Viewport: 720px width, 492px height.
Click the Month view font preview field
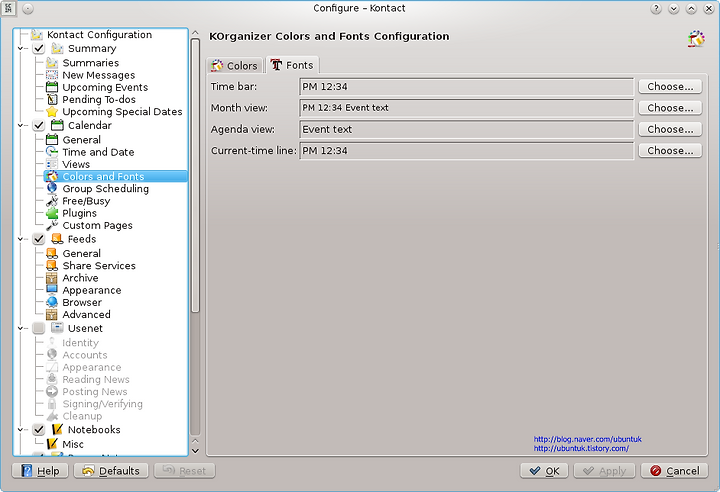pos(467,107)
